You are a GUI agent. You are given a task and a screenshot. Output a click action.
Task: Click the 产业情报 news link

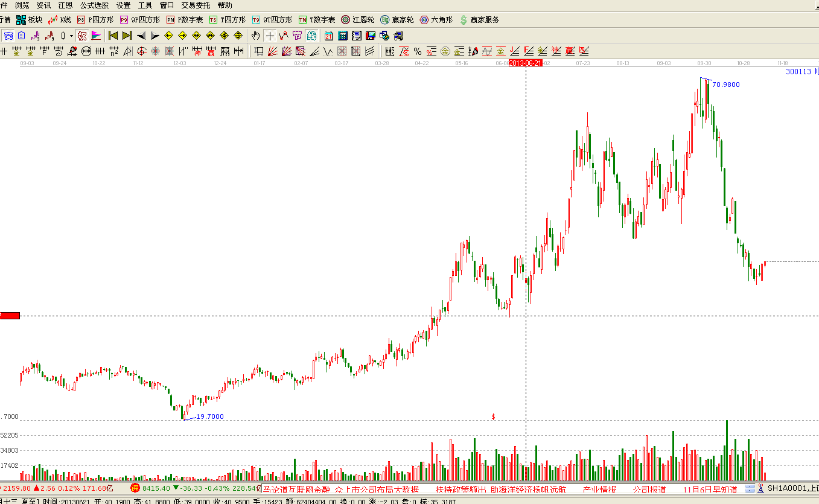coord(599,489)
